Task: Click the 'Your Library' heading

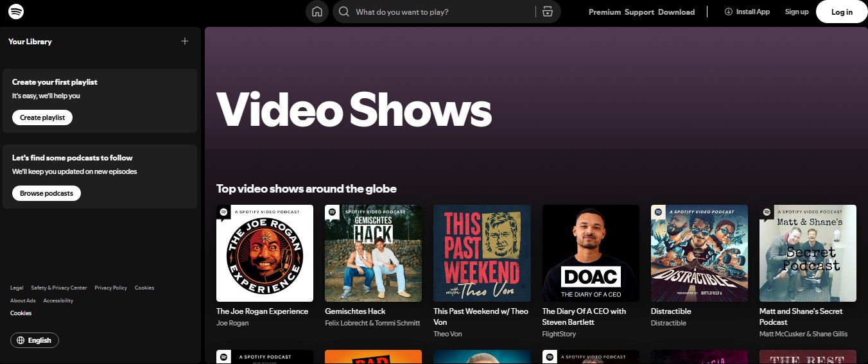Action: point(30,42)
